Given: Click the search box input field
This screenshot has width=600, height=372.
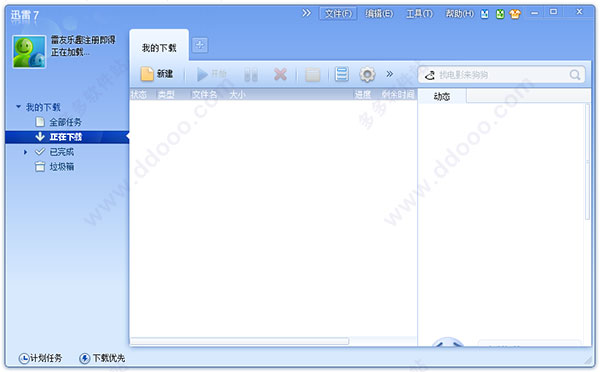Looking at the screenshot, I should click(501, 75).
